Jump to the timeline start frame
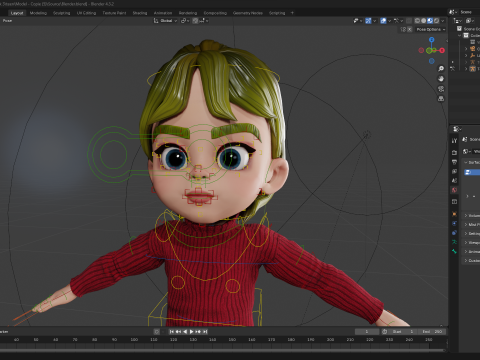The width and height of the screenshot is (480, 360). point(171,332)
